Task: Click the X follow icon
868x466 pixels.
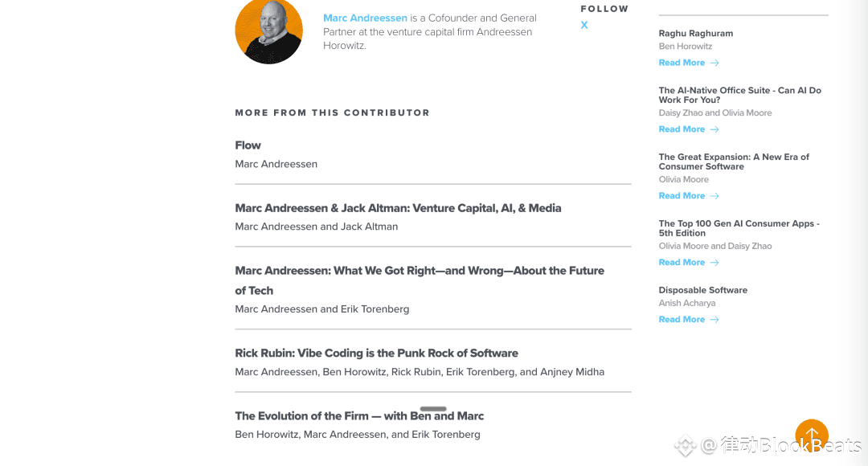Action: click(x=584, y=25)
